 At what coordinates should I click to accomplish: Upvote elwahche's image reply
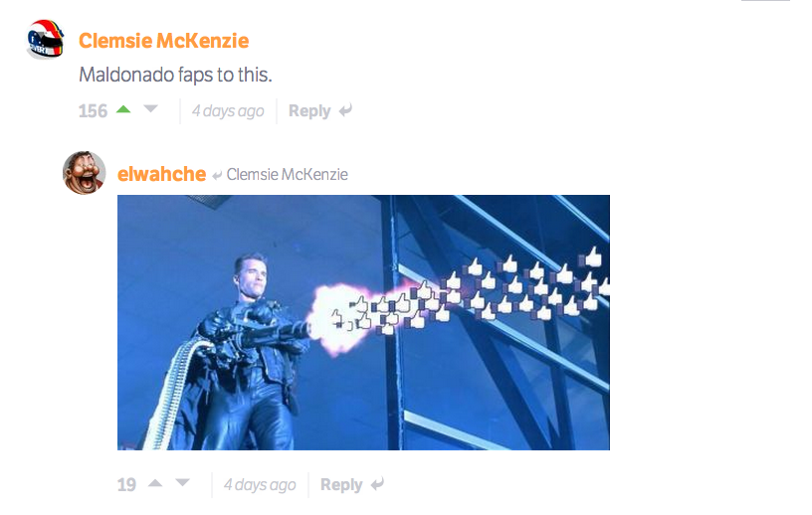(155, 483)
